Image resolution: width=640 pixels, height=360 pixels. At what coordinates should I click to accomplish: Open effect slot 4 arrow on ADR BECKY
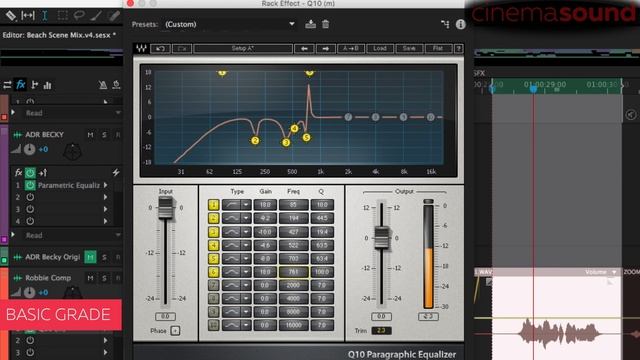pyautogui.click(x=106, y=221)
